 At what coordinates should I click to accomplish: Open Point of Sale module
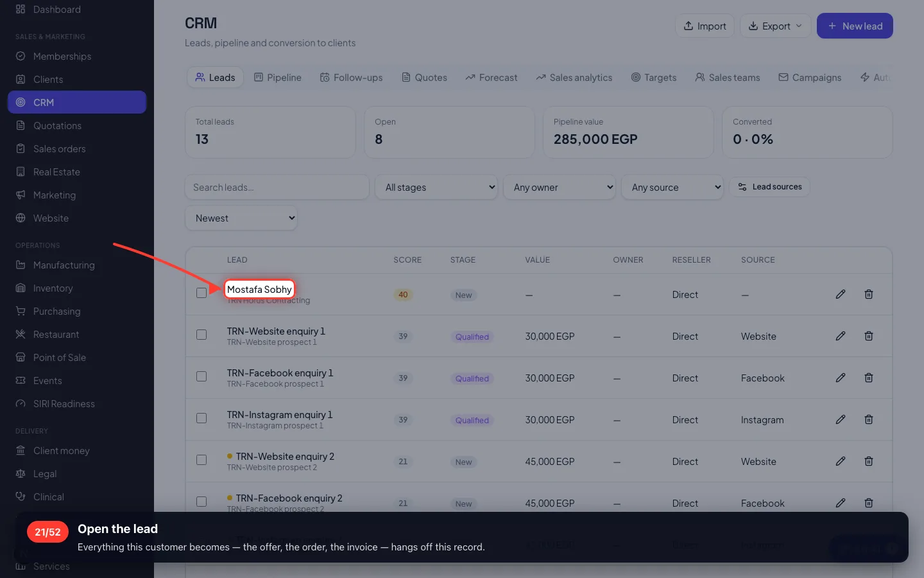pyautogui.click(x=77, y=358)
